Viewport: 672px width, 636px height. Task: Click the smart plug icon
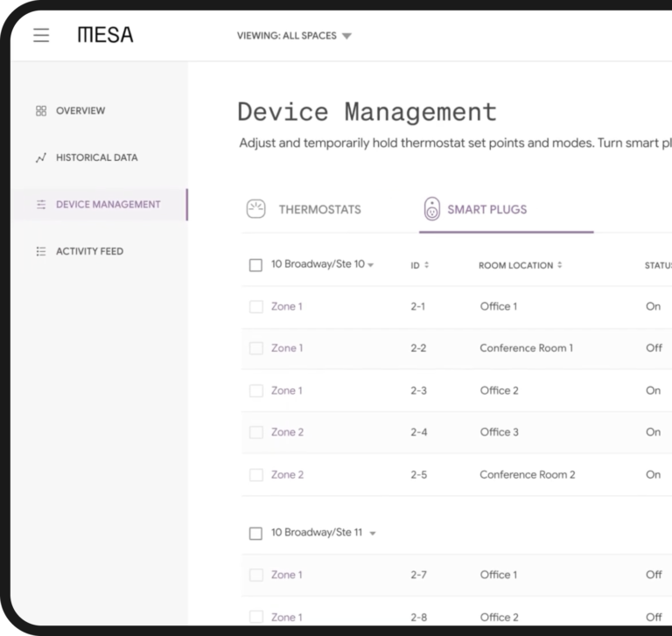pyautogui.click(x=432, y=209)
